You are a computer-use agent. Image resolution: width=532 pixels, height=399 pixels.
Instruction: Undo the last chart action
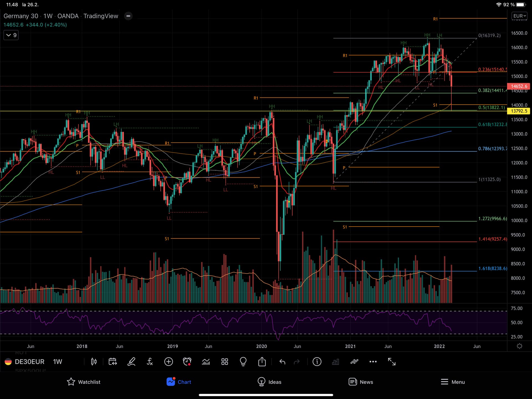coord(282,362)
